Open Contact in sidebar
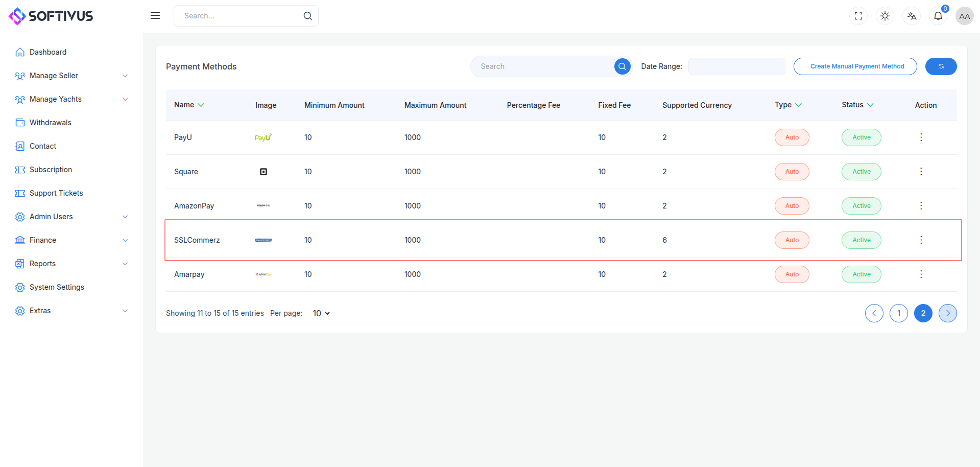Viewport: 980px width, 467px height. [43, 146]
